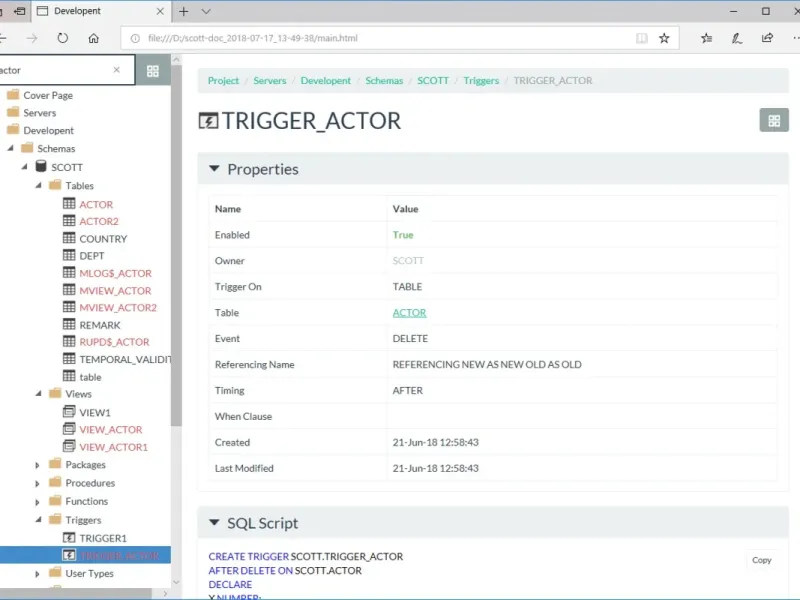800x600 pixels.
Task: Collapse the Views folder
Action: click(38, 393)
